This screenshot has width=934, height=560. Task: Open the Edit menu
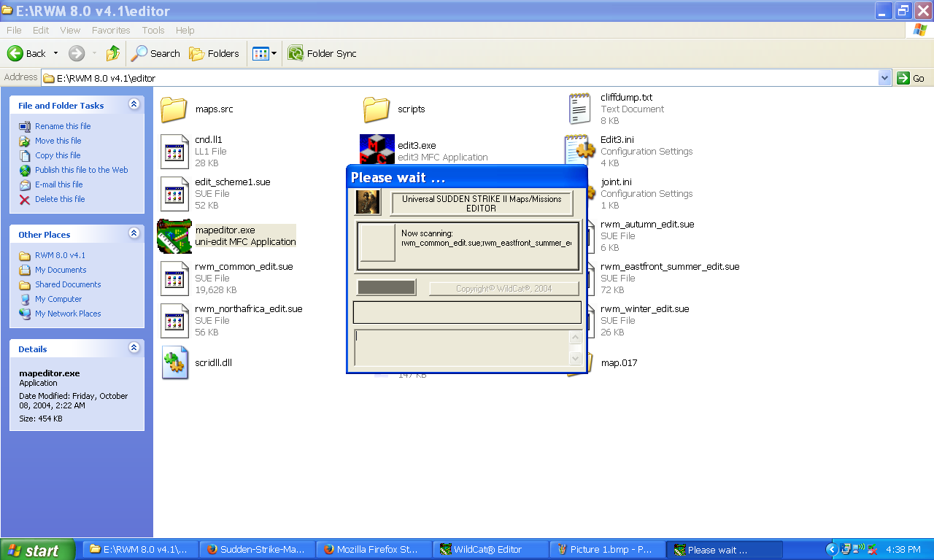click(x=41, y=30)
